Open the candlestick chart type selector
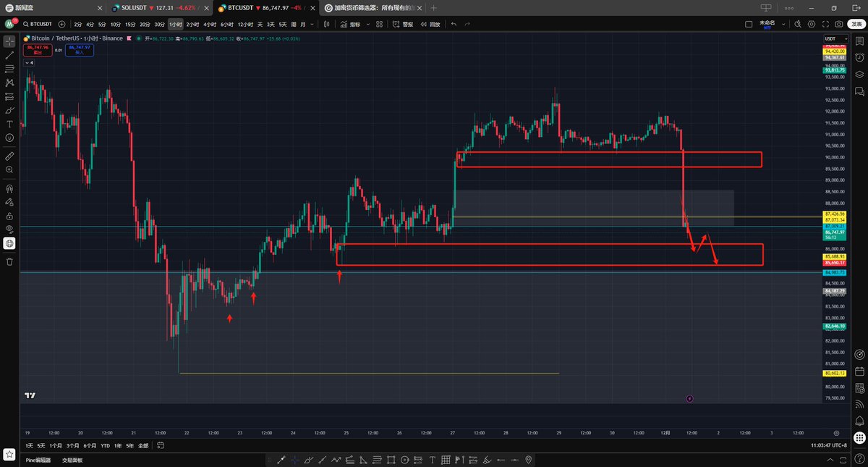This screenshot has height=467, width=868. (327, 24)
